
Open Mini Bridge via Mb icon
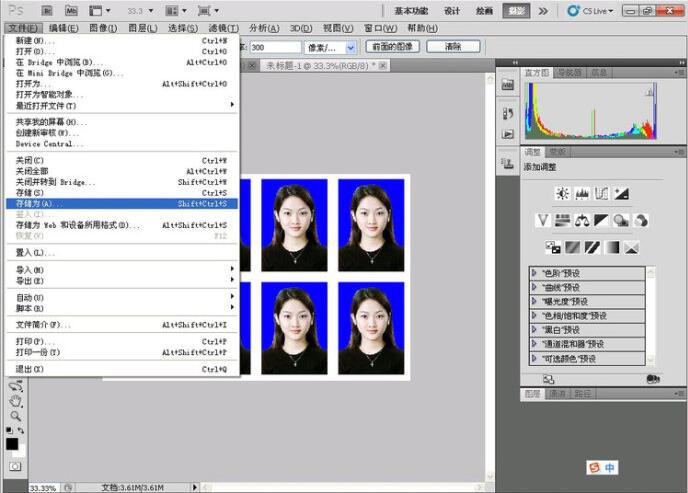pyautogui.click(x=72, y=10)
